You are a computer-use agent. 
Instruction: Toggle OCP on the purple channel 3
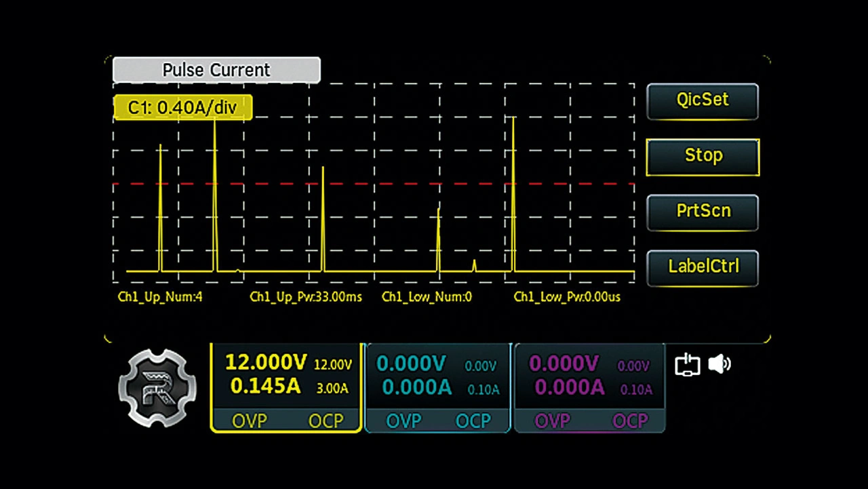click(x=630, y=421)
